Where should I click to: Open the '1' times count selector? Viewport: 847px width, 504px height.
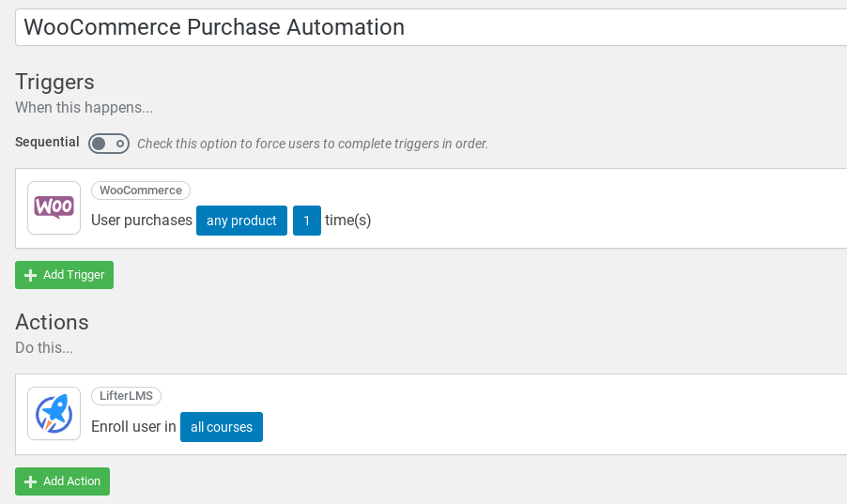(307, 221)
